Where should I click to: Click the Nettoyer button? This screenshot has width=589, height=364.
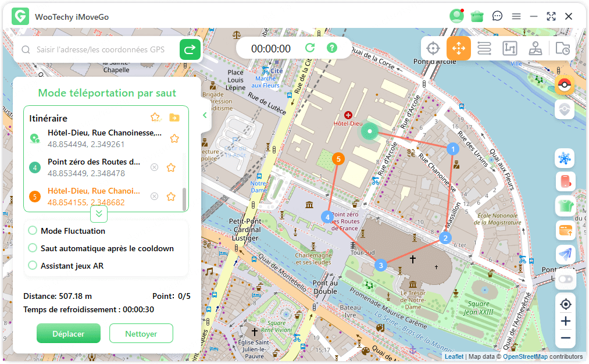[x=141, y=334]
